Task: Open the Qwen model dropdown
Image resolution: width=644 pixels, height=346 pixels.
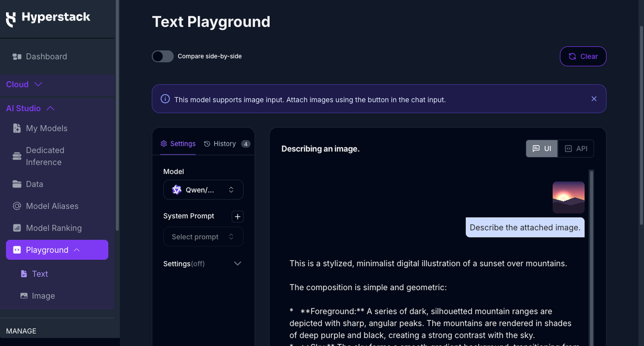Action: pos(203,190)
